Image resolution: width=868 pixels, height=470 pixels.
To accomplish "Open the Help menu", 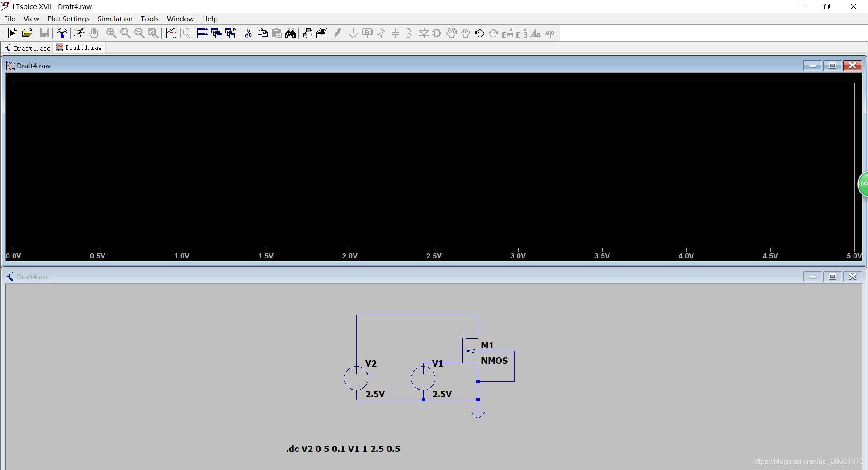I will 210,19.
